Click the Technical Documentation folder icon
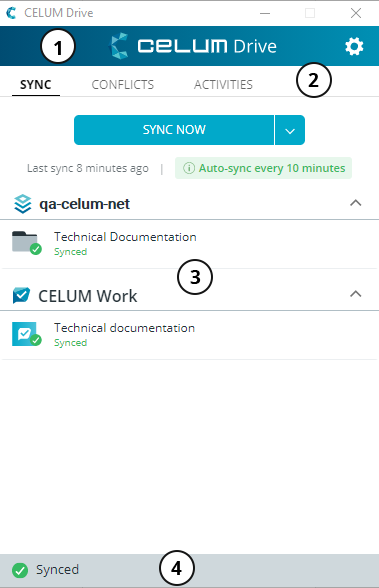The width and height of the screenshot is (379, 588). [x=26, y=243]
